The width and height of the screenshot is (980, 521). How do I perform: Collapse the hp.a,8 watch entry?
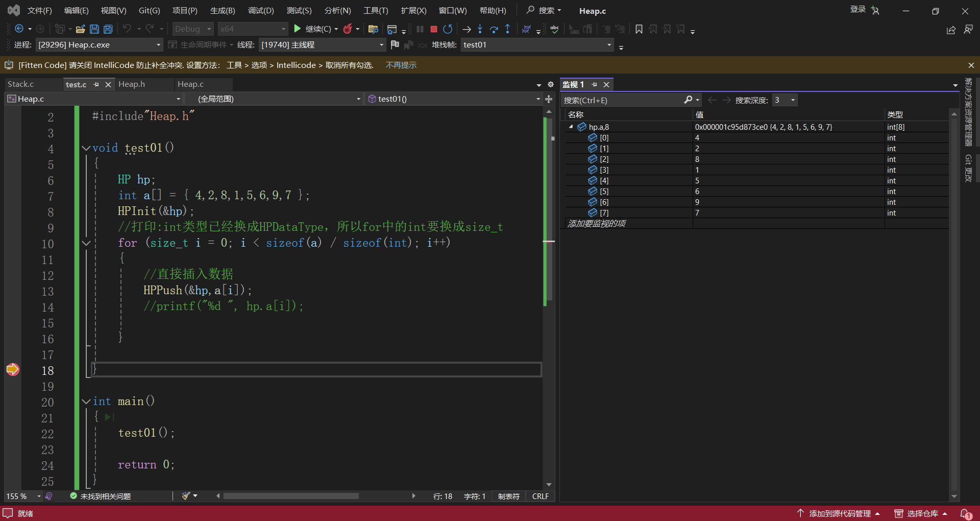pyautogui.click(x=571, y=127)
